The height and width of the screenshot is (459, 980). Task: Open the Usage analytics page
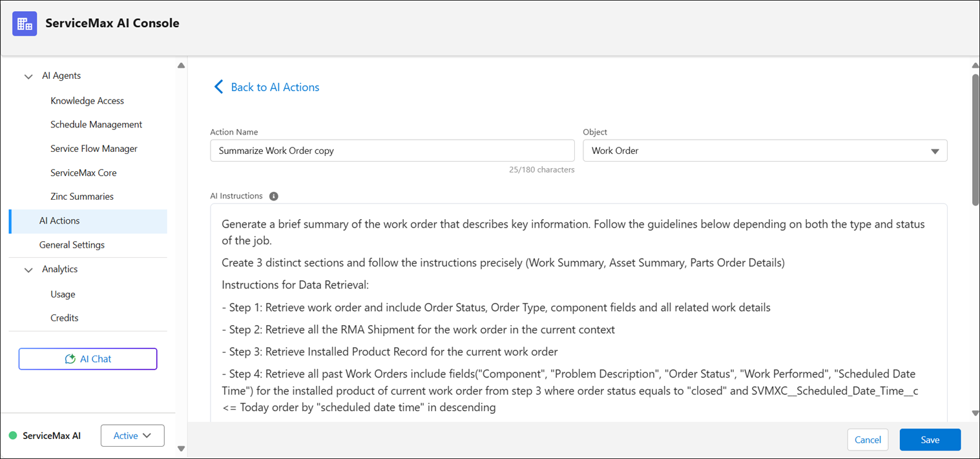(63, 294)
